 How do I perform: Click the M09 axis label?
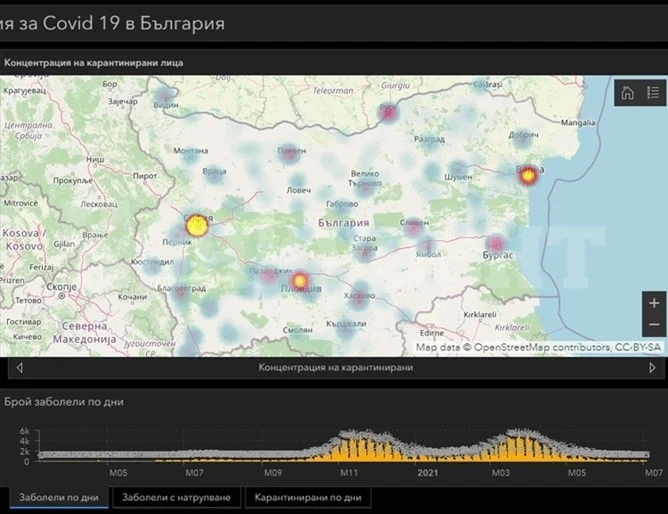coord(273,473)
